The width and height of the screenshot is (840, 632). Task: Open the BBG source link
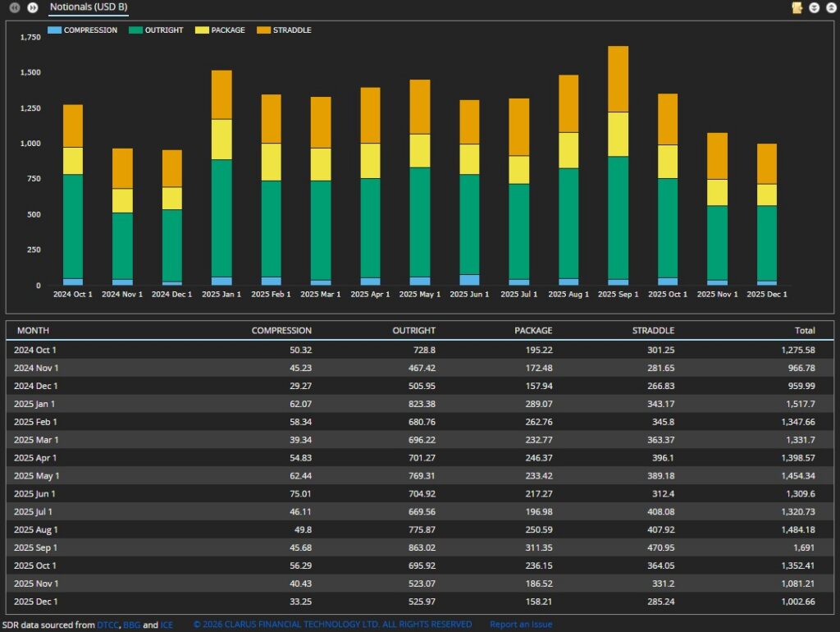click(x=131, y=625)
